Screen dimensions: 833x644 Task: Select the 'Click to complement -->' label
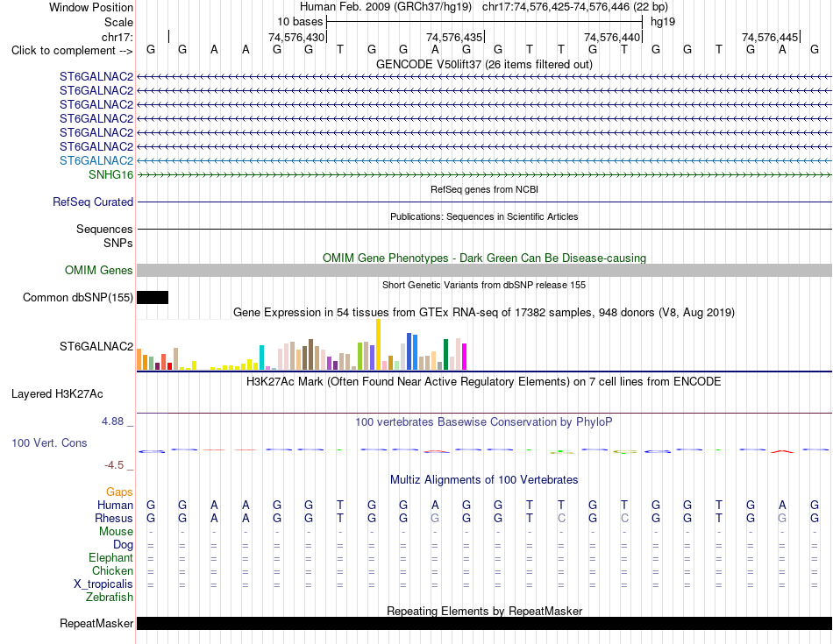click(x=72, y=51)
